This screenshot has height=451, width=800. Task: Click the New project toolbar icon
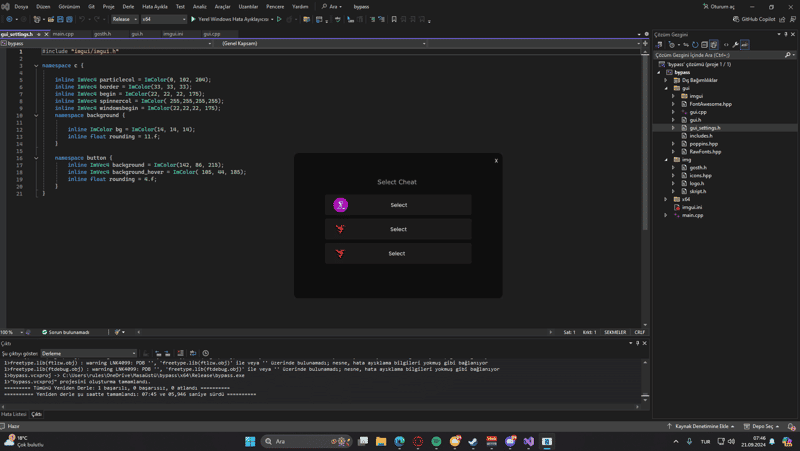tap(37, 19)
